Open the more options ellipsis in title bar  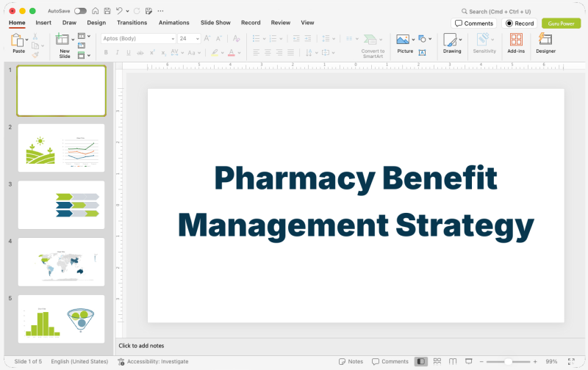(x=160, y=11)
